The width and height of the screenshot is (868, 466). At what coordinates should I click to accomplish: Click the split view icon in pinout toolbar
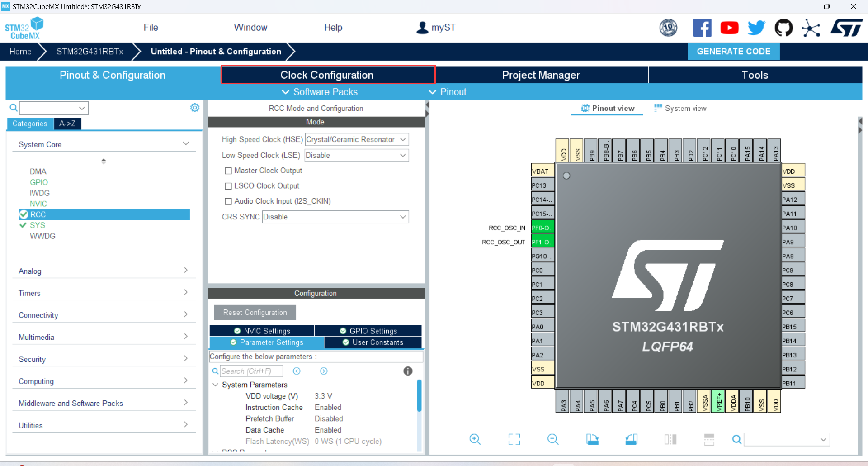point(670,439)
